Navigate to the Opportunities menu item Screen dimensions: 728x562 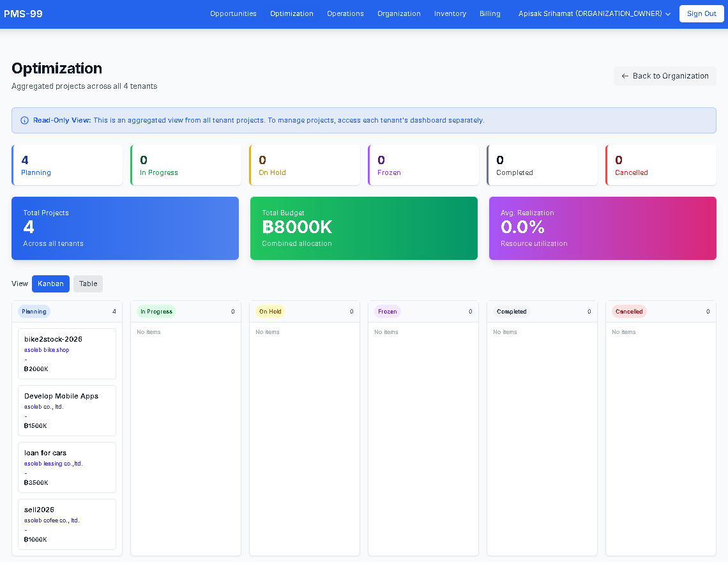click(x=233, y=13)
